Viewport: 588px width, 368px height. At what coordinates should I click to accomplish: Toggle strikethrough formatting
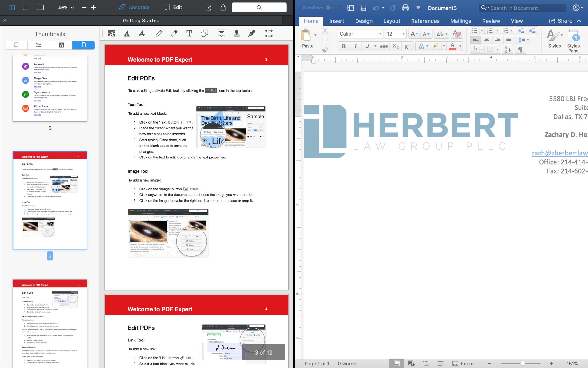pyautogui.click(x=384, y=46)
